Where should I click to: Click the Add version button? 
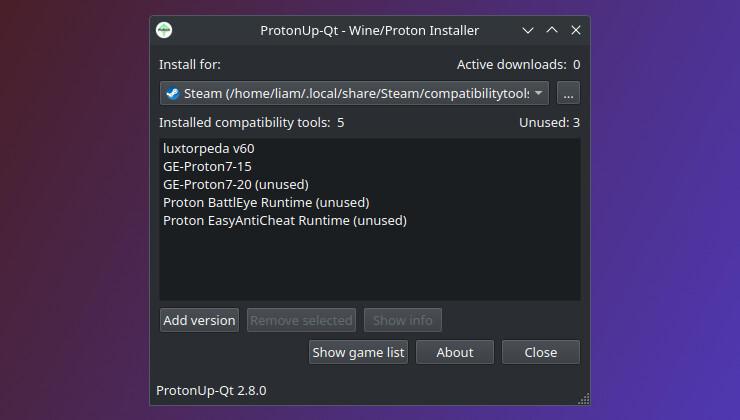199,321
